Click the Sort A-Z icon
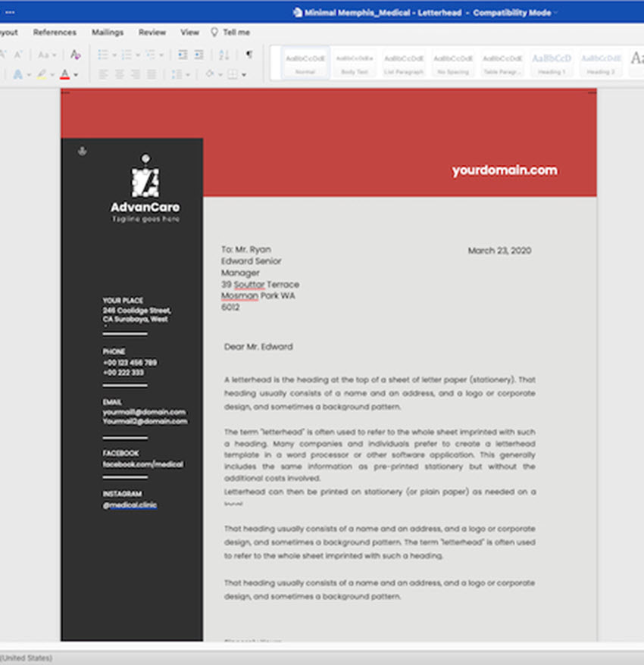 [224, 55]
